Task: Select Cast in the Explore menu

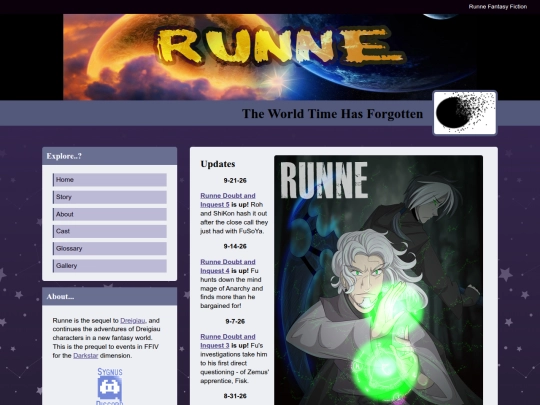Action: [110, 231]
